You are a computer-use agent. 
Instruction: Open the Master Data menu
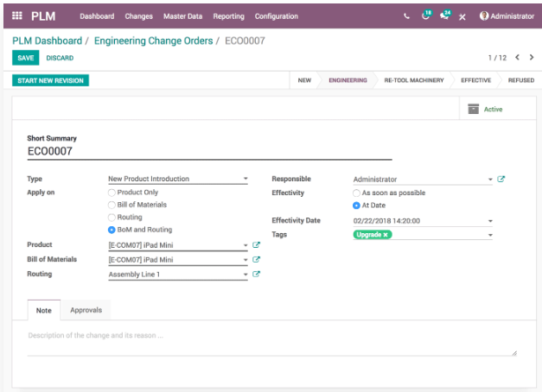[182, 16]
